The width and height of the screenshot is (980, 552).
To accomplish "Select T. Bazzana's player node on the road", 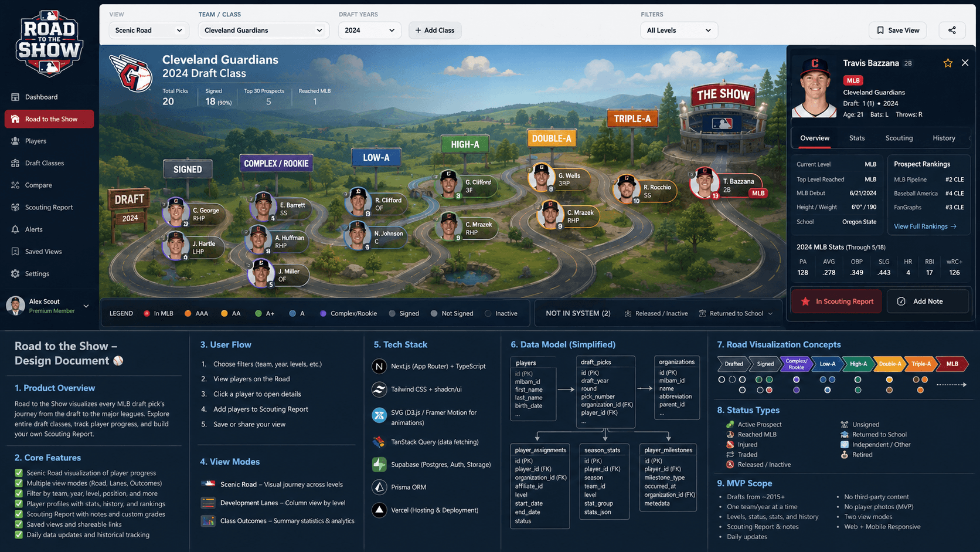I will tap(727, 184).
